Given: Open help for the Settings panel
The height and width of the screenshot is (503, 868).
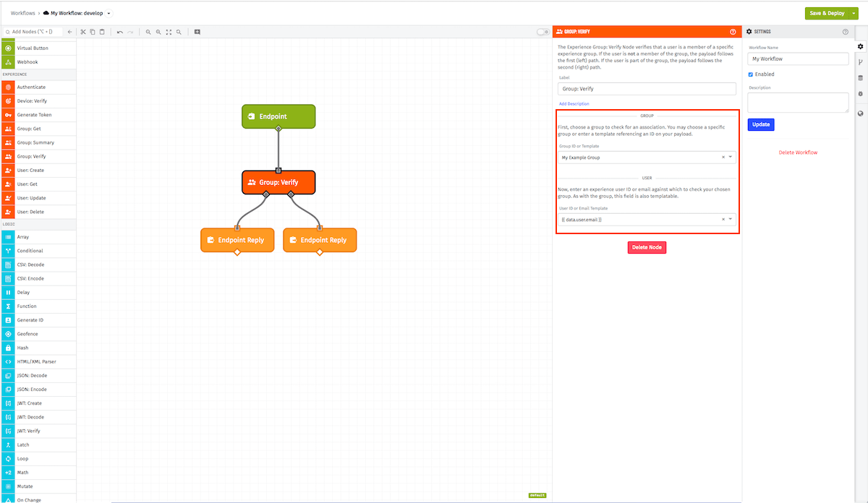Looking at the screenshot, I should pos(846,32).
